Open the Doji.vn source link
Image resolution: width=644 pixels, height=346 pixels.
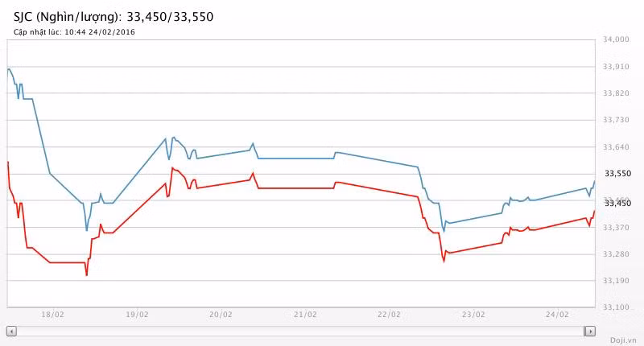(623, 340)
